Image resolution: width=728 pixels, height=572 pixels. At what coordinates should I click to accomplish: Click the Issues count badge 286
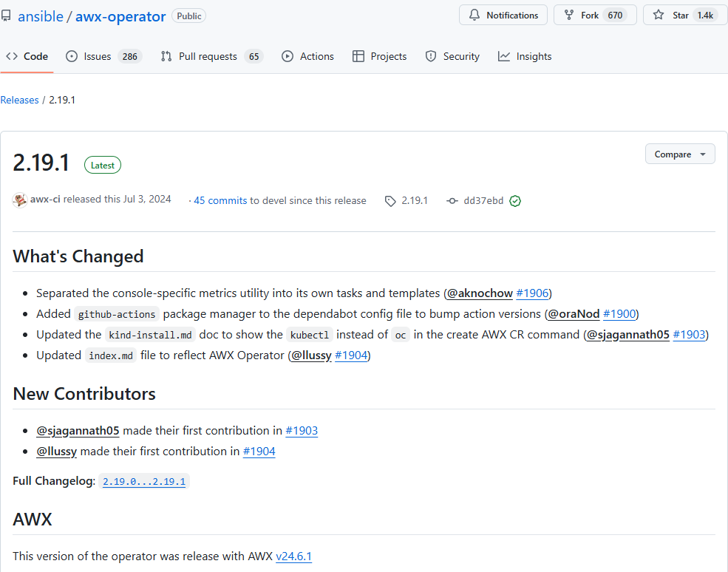click(130, 57)
